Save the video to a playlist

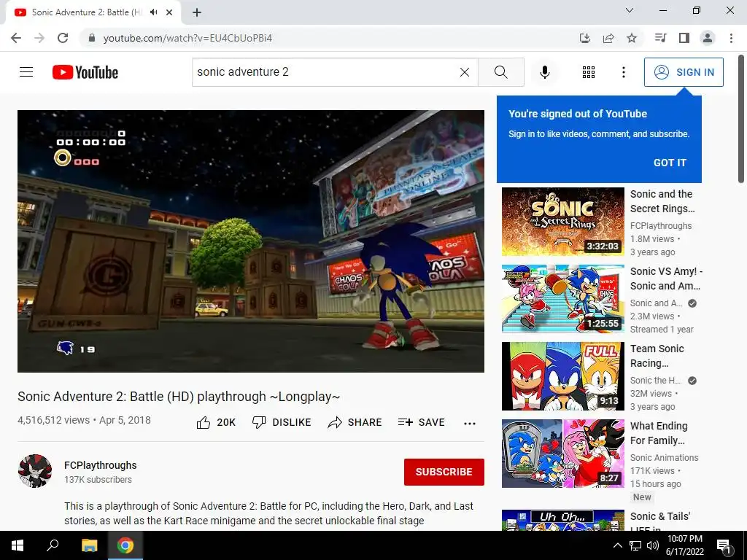click(x=421, y=422)
